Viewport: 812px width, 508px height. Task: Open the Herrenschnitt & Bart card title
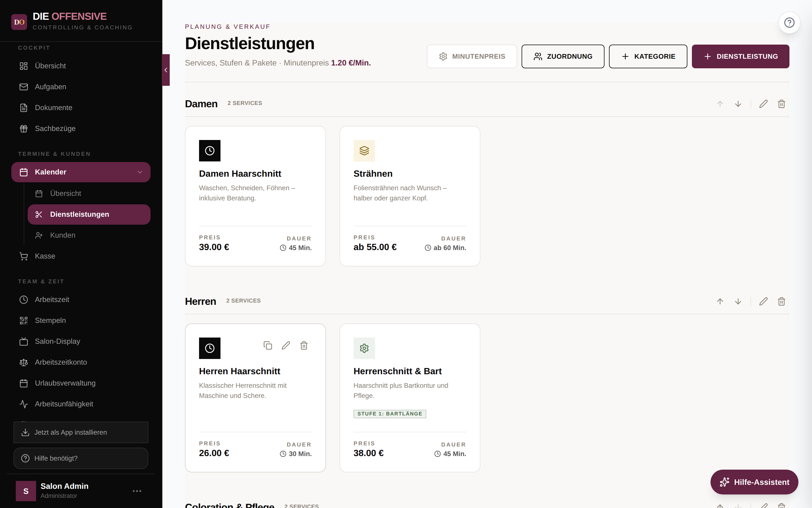397,371
